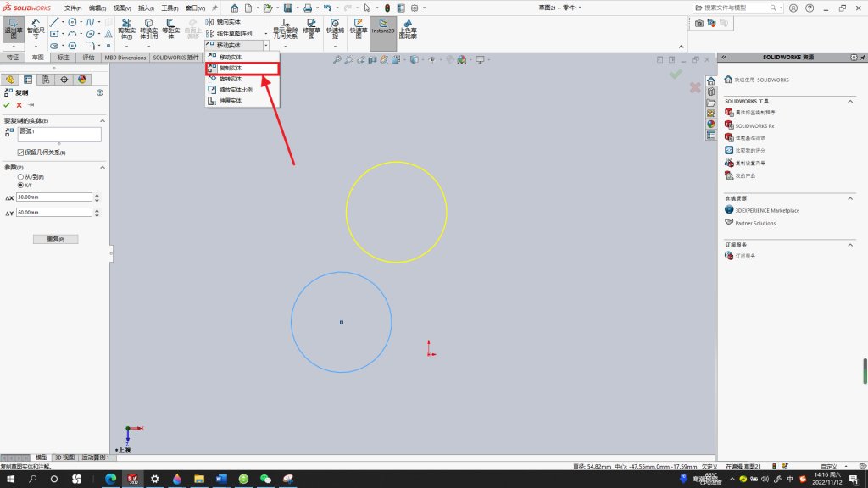Click the Shaded Sketch Contours (上色草图轮廓) icon
Image resolution: width=868 pixels, height=488 pixels.
pyautogui.click(x=408, y=30)
